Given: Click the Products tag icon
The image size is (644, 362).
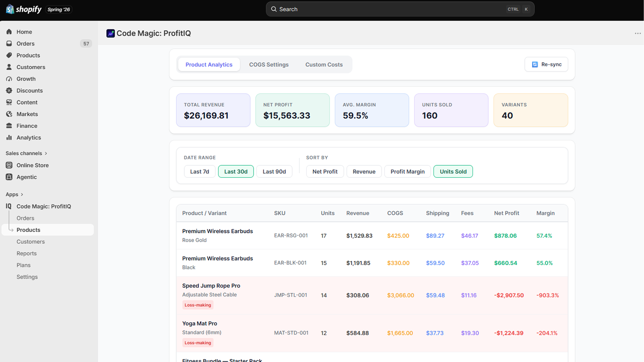Looking at the screenshot, I should 9,55.
